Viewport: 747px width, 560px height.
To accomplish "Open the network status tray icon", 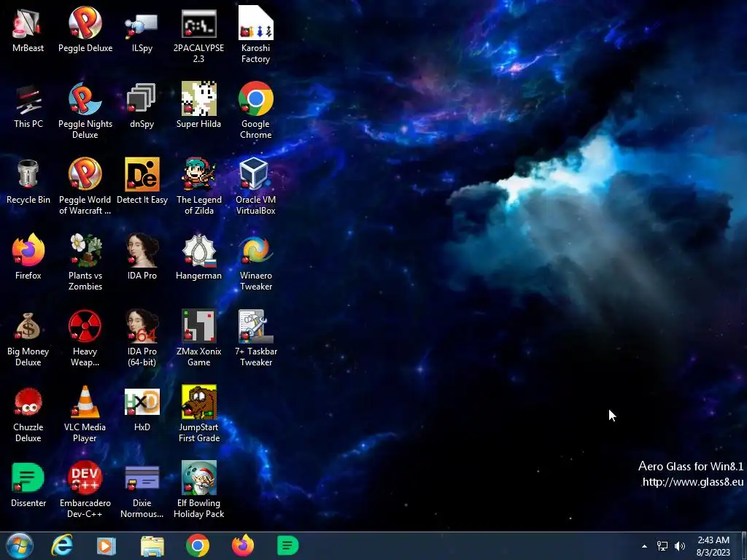I will 662,546.
